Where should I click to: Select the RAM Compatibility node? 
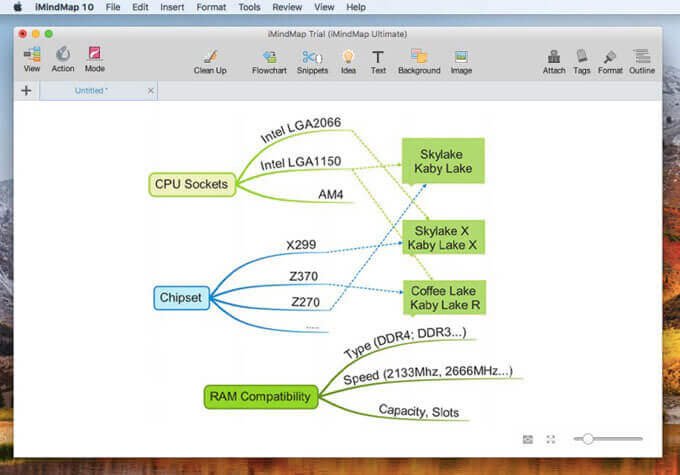coord(261,396)
